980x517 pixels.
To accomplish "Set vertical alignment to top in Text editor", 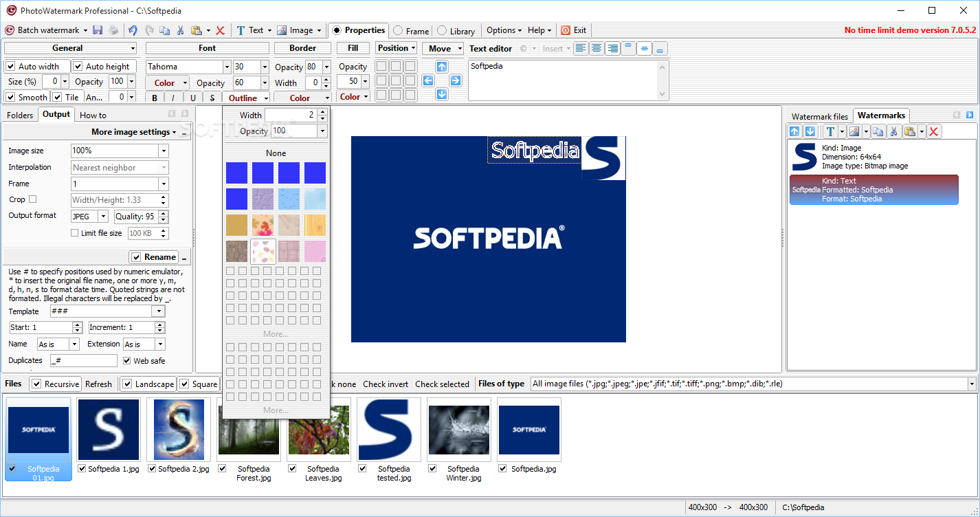I will [628, 48].
